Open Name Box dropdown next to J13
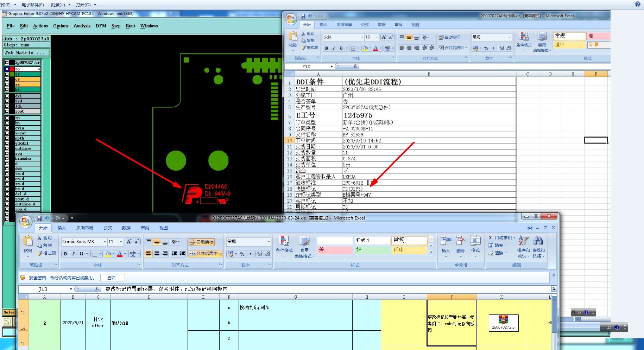Image resolution: width=644 pixels, height=350 pixels. 71,289
